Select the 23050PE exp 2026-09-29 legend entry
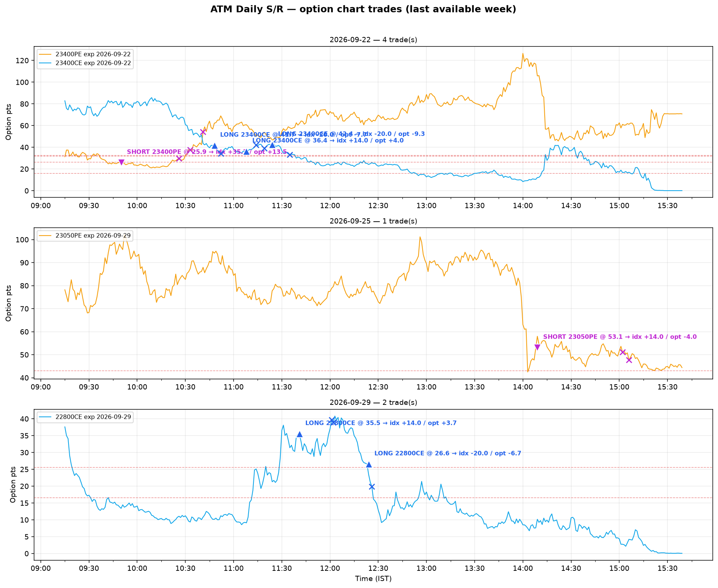718x588 pixels. [85, 236]
